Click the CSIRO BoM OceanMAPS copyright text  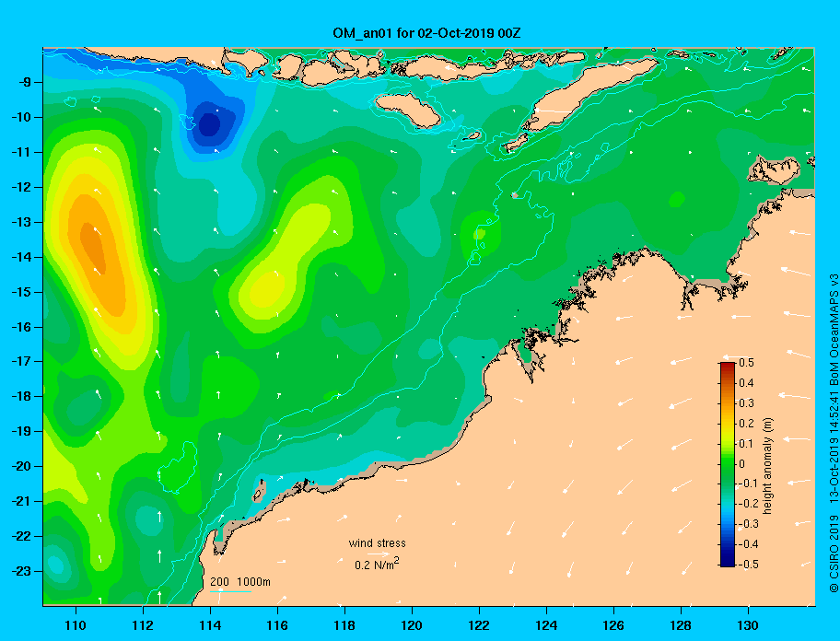click(833, 433)
